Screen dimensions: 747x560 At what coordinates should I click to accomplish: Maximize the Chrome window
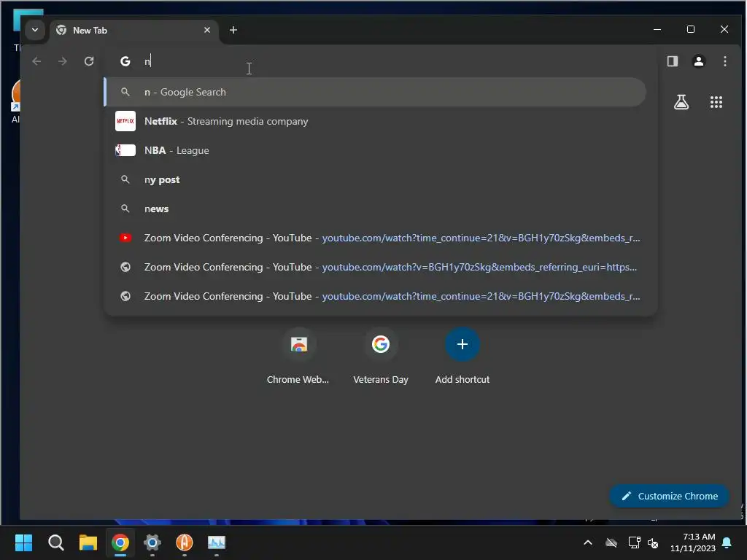(691, 29)
